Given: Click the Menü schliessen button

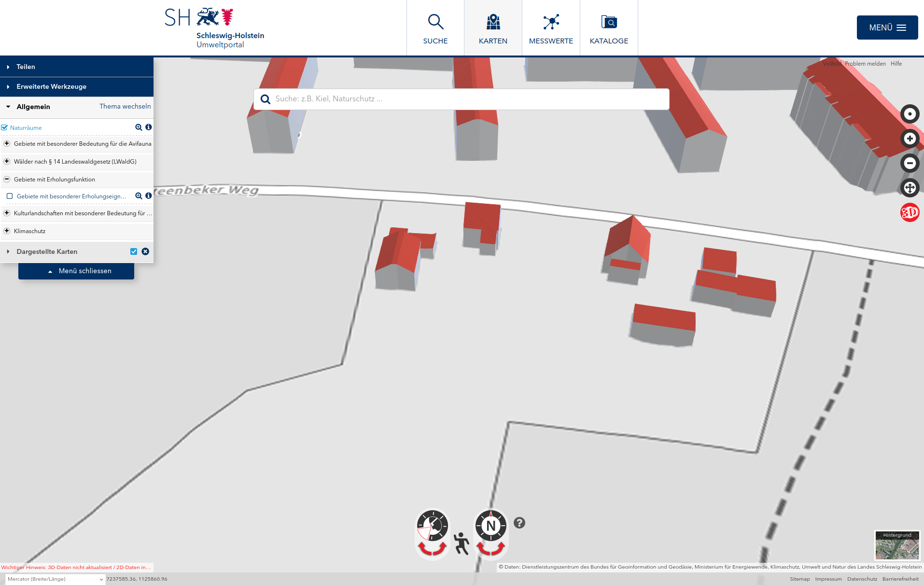Looking at the screenshot, I should [x=76, y=271].
